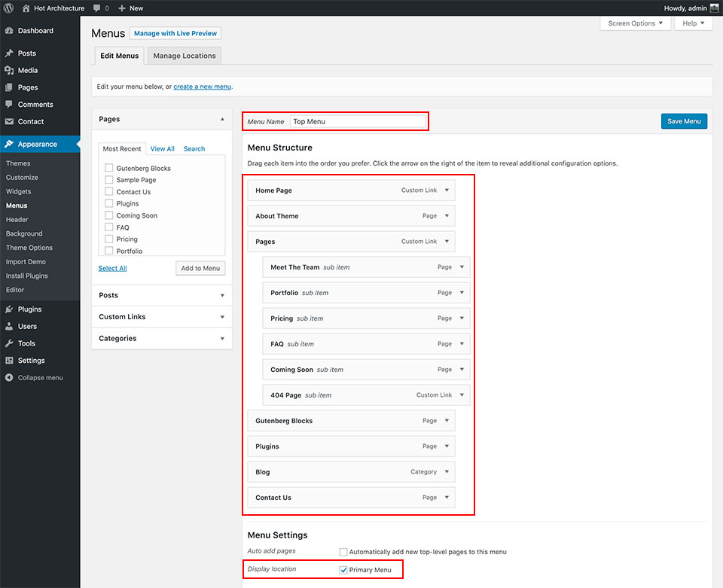Expand the Pages custom link item options
Image resolution: width=723 pixels, height=588 pixels.
point(447,241)
